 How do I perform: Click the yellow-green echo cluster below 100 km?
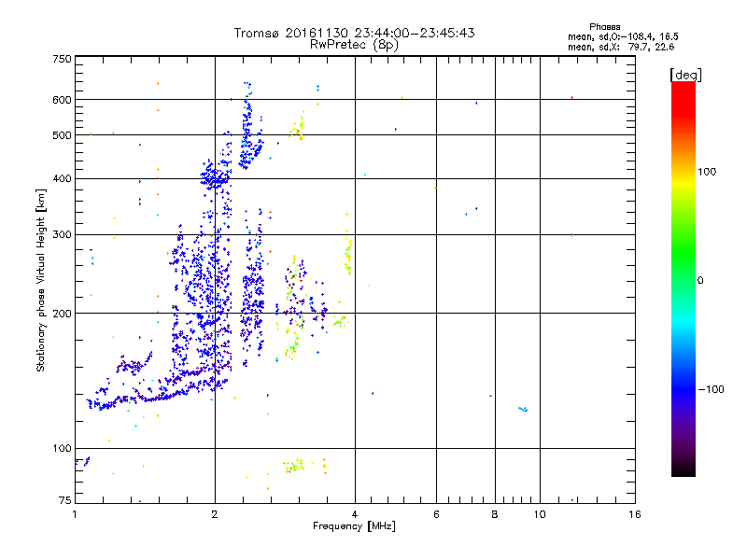pos(294,465)
